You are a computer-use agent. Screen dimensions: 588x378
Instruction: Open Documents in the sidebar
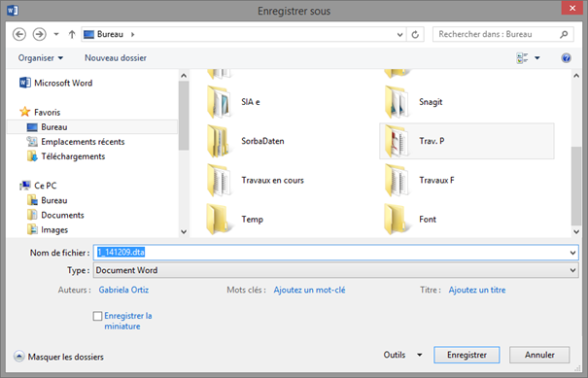[55, 216]
